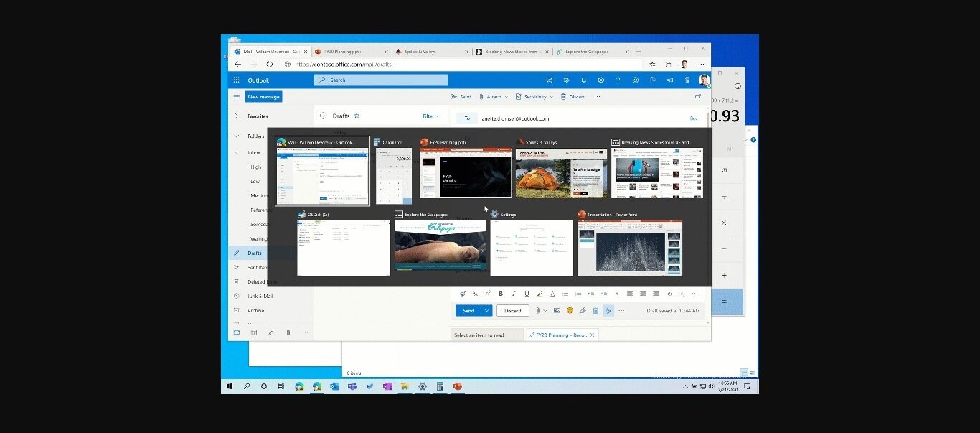Insert an emoji in the message
This screenshot has height=433, width=980.
[570, 311]
